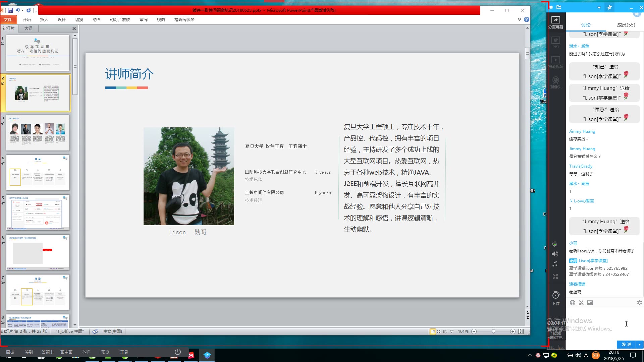Viewport: 644px width, 362px height.
Task: Select slide 6 thumbnail
Action: tap(38, 252)
